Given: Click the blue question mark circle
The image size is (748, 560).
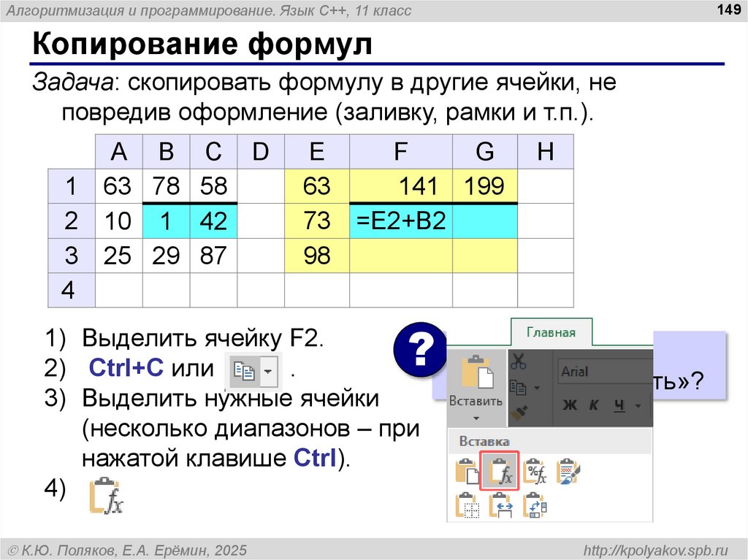Looking at the screenshot, I should pyautogui.click(x=421, y=350).
